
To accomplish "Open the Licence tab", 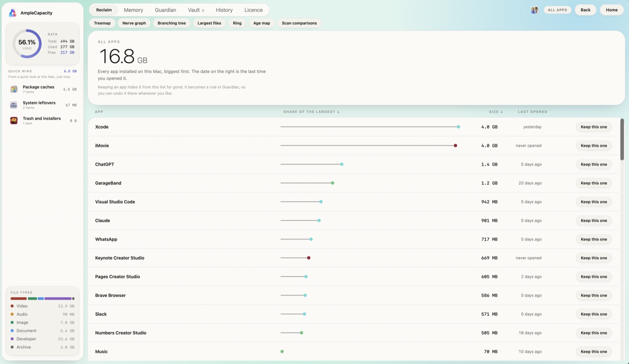I will click(x=254, y=10).
